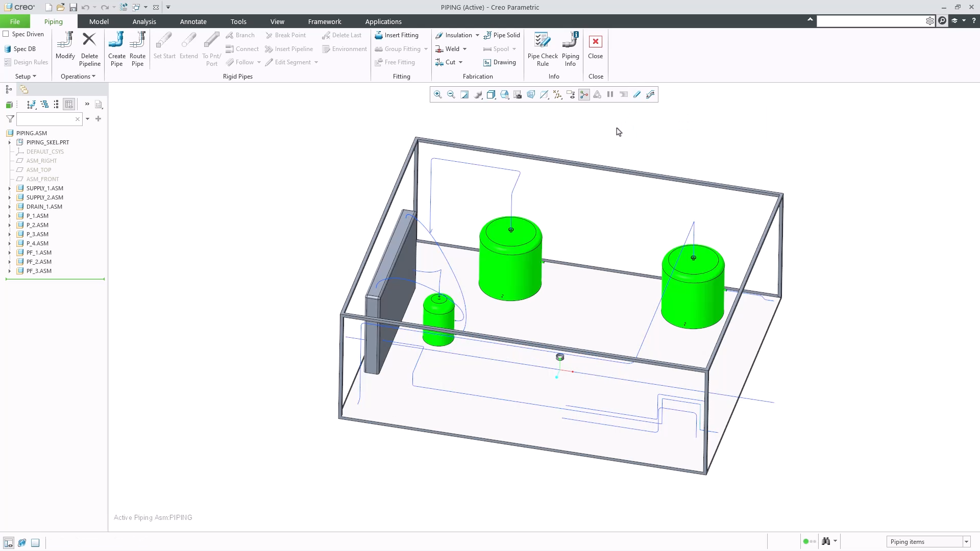Enable the Spec Driven checkbox

[x=6, y=34]
